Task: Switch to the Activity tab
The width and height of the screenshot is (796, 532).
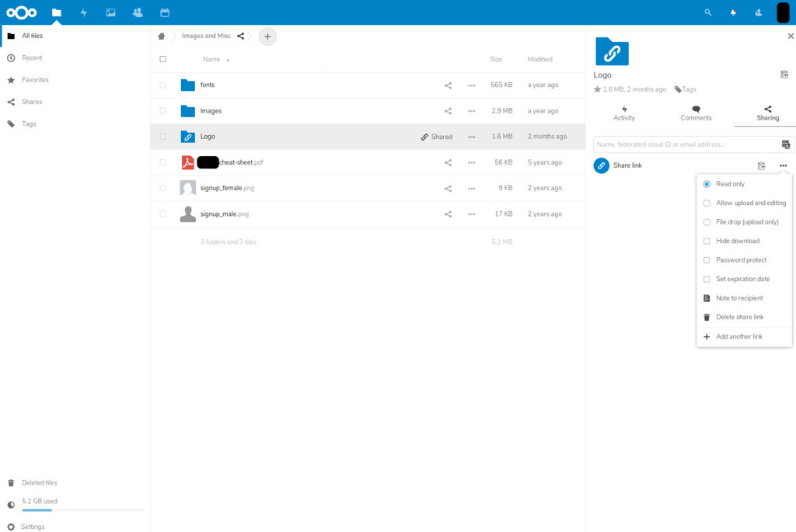Action: 624,113
